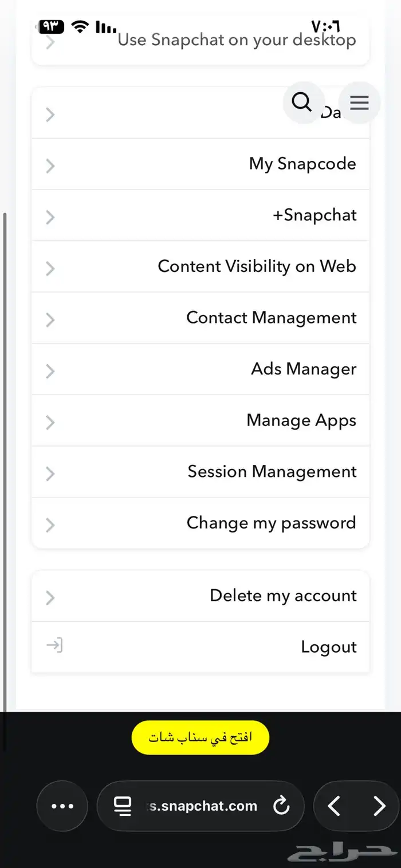Expand the My Snapcode chevron
401x868 pixels.
pos(50,166)
